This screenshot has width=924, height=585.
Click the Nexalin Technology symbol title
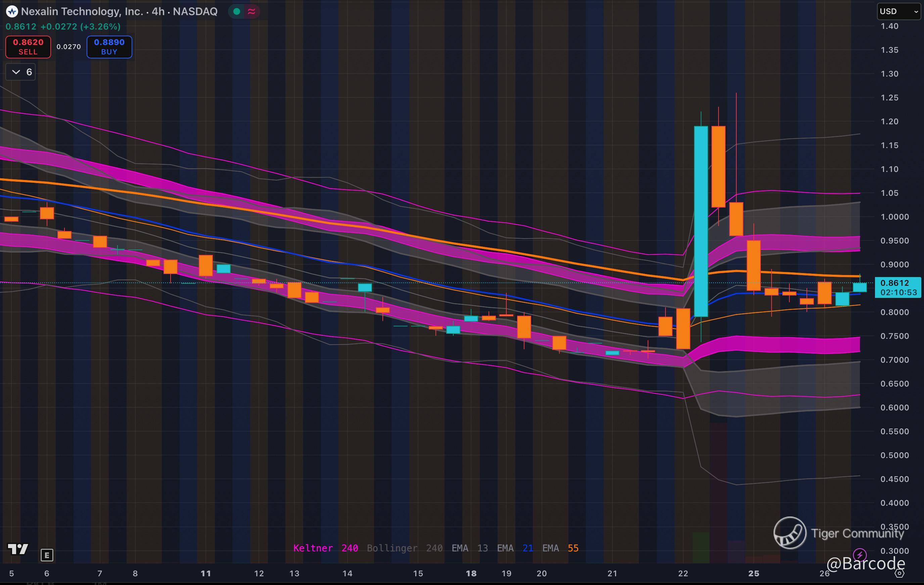point(119,11)
